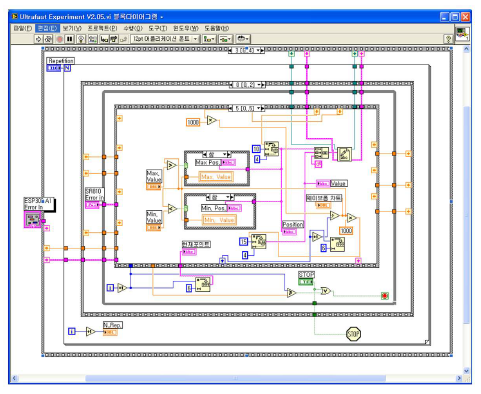
Task: Open the 12pt application font dropdown
Action: 165,39
